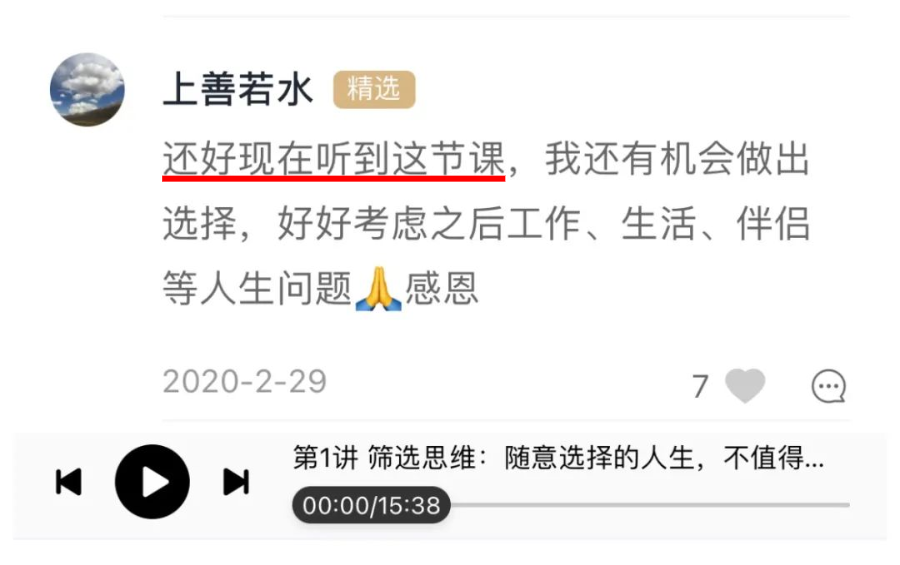Skip to the next track
The height and width of the screenshot is (565, 900).
(x=236, y=482)
